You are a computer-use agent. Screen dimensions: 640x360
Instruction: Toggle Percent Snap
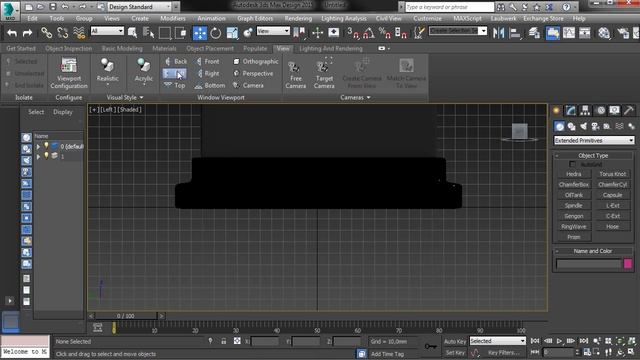(384, 33)
